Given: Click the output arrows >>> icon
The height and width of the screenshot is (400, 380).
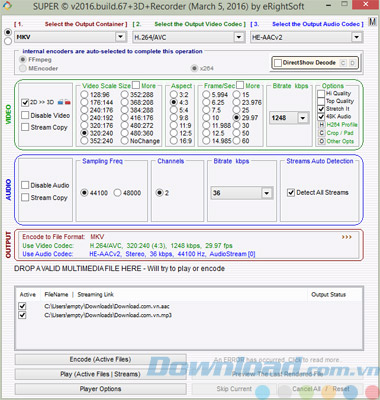Looking at the screenshot, I should 346,237.
